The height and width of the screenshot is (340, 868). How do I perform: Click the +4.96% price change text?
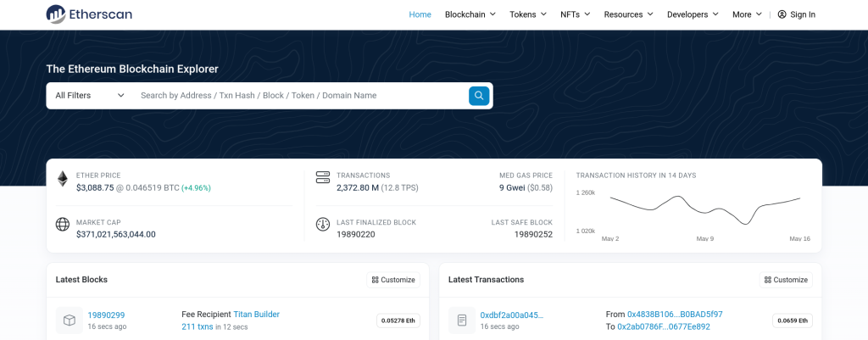tap(196, 187)
